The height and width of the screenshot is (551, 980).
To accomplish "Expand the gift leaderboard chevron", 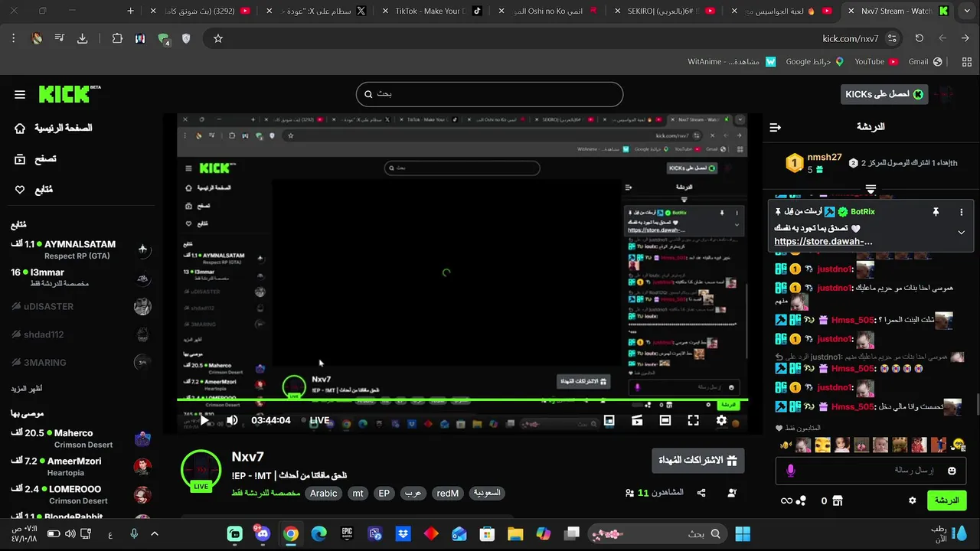I will (x=871, y=188).
